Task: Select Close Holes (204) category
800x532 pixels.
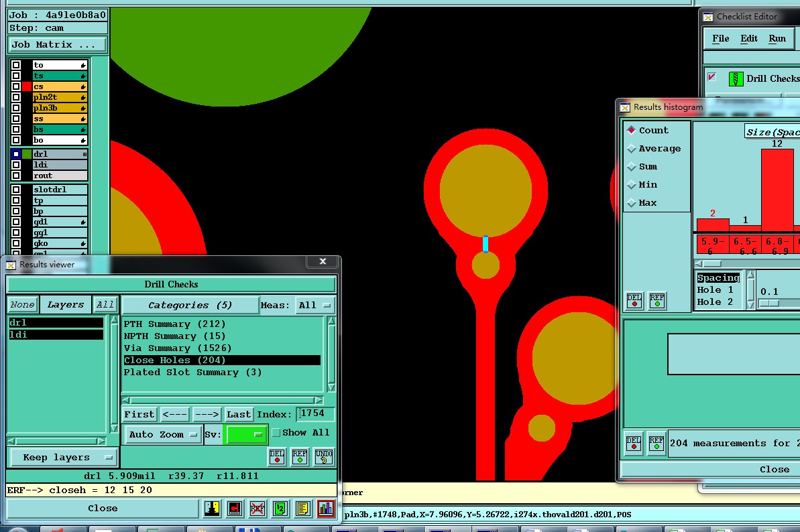Action: 222,360
